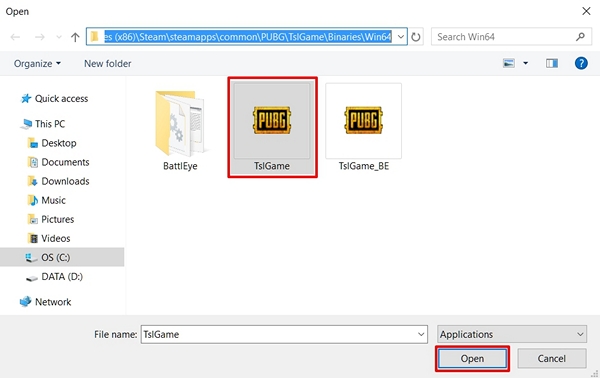Change the view layout icon
Viewport: 600px width, 378px height.
(509, 63)
